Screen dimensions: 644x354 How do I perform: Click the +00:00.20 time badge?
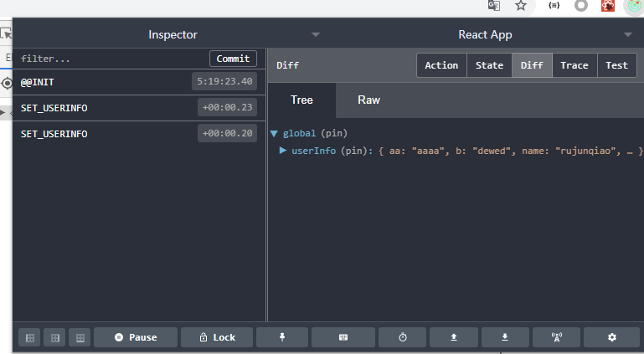click(228, 133)
